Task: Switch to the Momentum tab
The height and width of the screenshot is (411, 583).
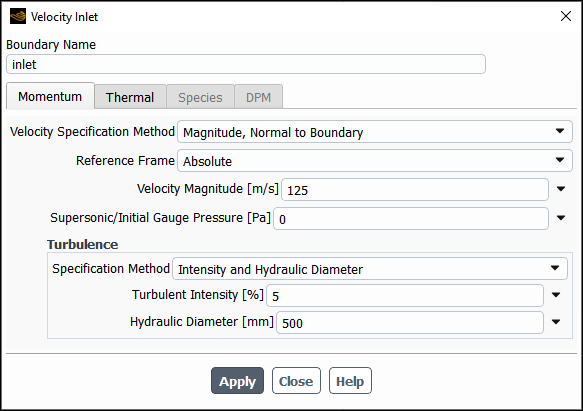Action: tap(50, 96)
